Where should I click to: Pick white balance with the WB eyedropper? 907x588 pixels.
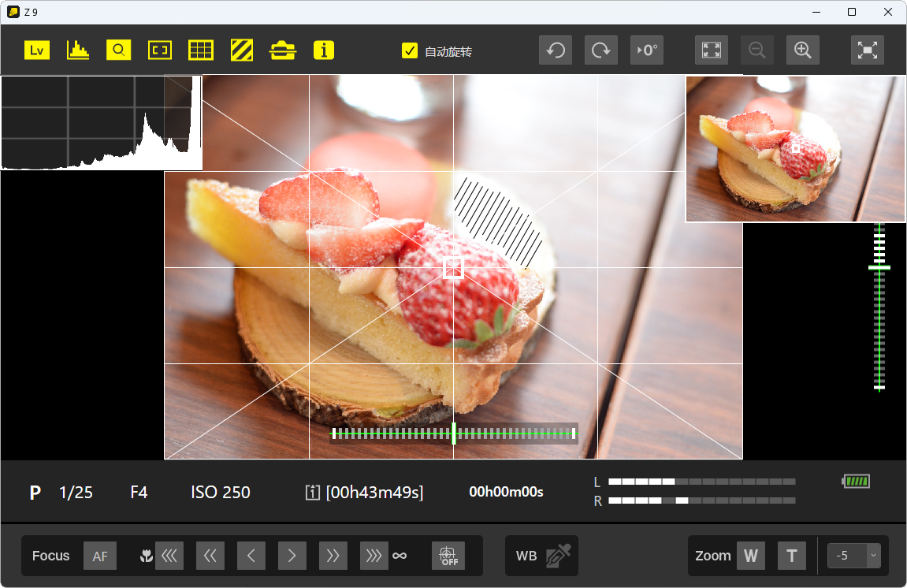pos(557,556)
